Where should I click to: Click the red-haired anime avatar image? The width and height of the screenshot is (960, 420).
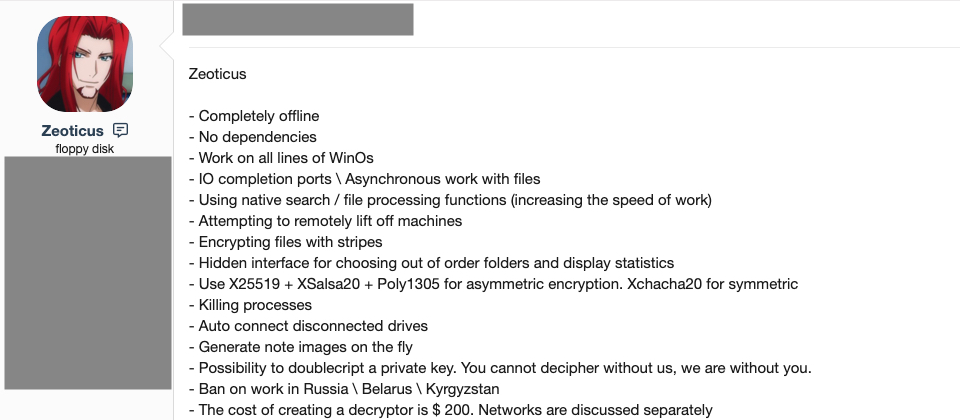coord(84,64)
